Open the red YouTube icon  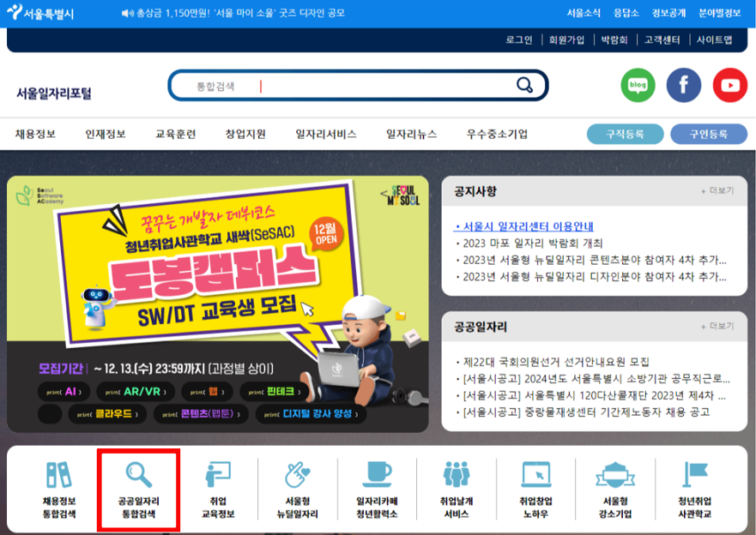coord(730,85)
